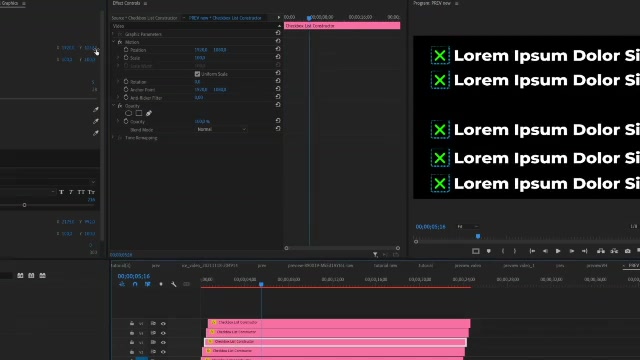Click the Play button in Program monitor
This screenshot has width=640, height=360.
(x=558, y=251)
